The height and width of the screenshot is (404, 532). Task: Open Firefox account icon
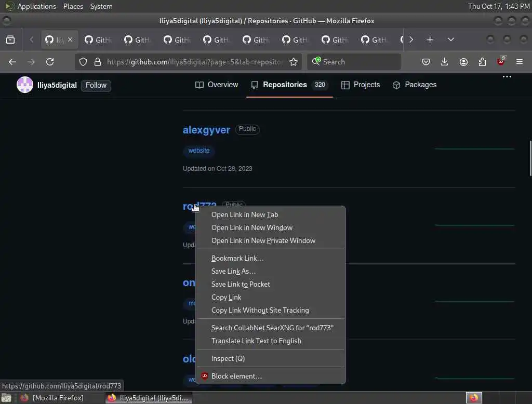coord(463,62)
